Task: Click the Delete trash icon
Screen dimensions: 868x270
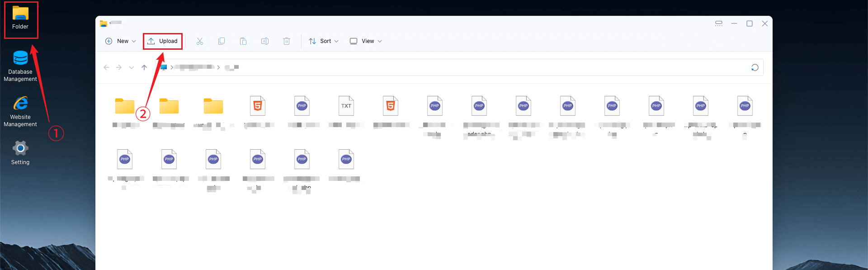Action: [x=287, y=41]
